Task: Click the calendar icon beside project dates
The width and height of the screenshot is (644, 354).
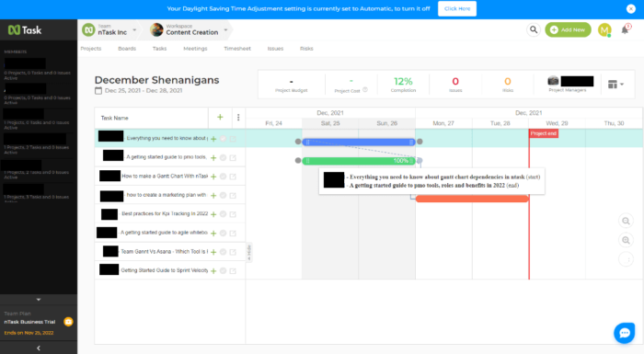Action: tap(98, 91)
